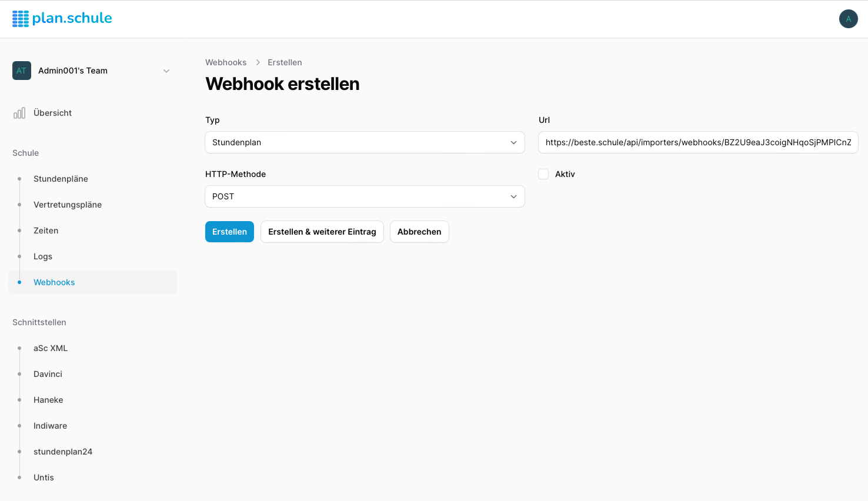Go to Webhooks breadcrumb link
This screenshot has width=868, height=501.
click(x=226, y=62)
